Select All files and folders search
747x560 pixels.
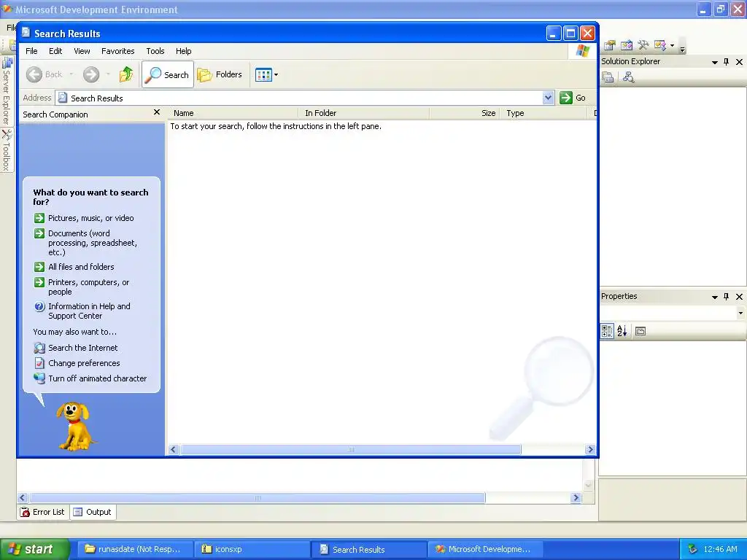point(81,267)
